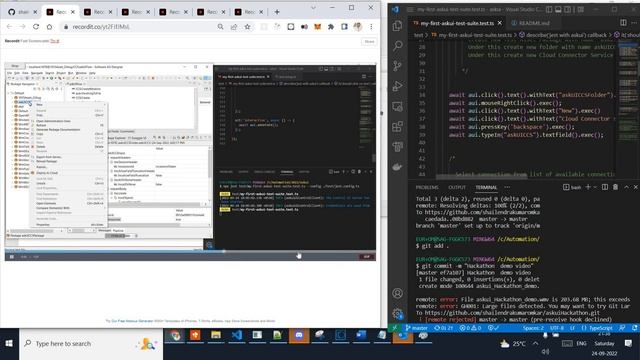Click share icon in Chrome address bar
Screen dimensions: 640x360
234,27
